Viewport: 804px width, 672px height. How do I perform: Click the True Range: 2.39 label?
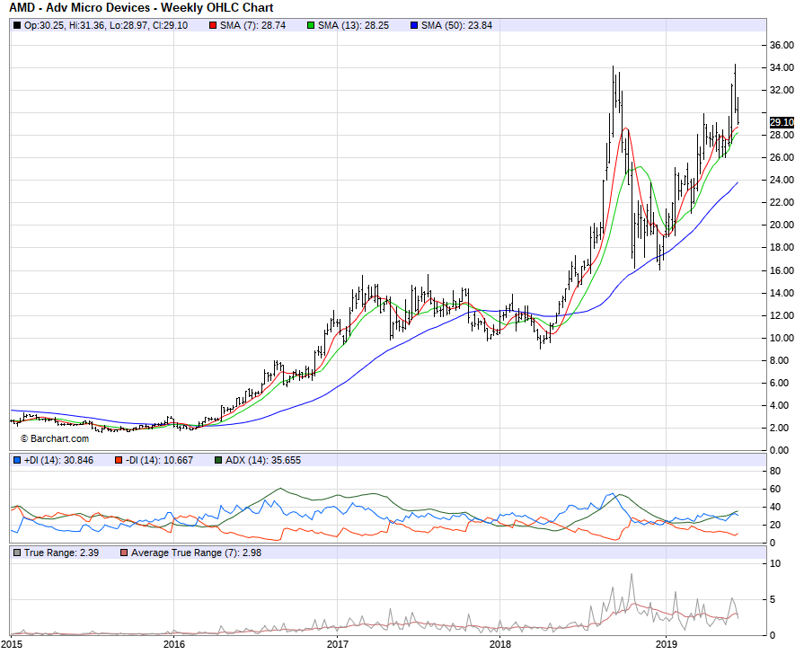(x=61, y=553)
